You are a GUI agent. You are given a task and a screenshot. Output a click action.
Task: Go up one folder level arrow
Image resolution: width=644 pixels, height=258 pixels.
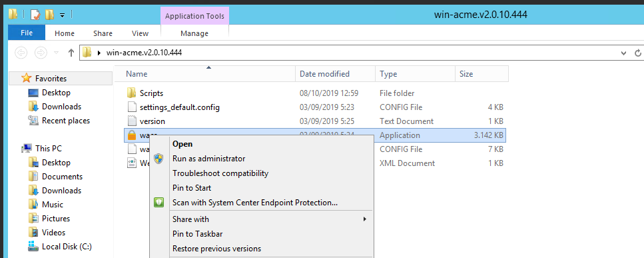[71, 53]
